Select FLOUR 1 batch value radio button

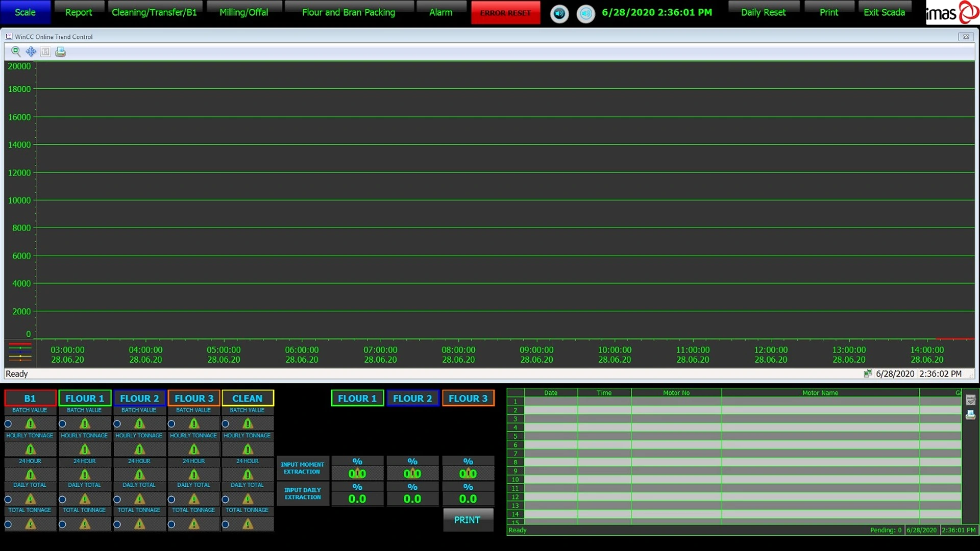point(62,424)
